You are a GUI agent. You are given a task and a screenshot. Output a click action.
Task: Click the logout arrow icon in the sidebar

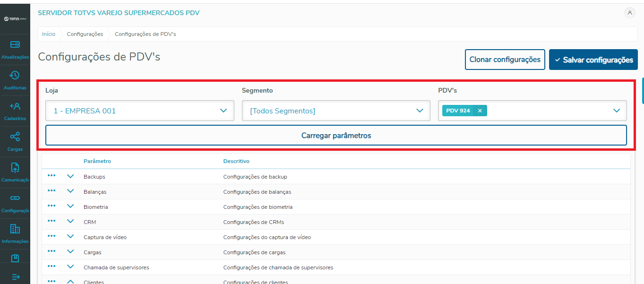(x=15, y=278)
